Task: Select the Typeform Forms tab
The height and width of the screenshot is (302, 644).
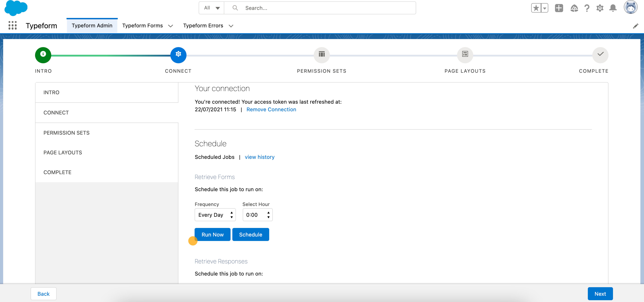Action: (x=142, y=25)
